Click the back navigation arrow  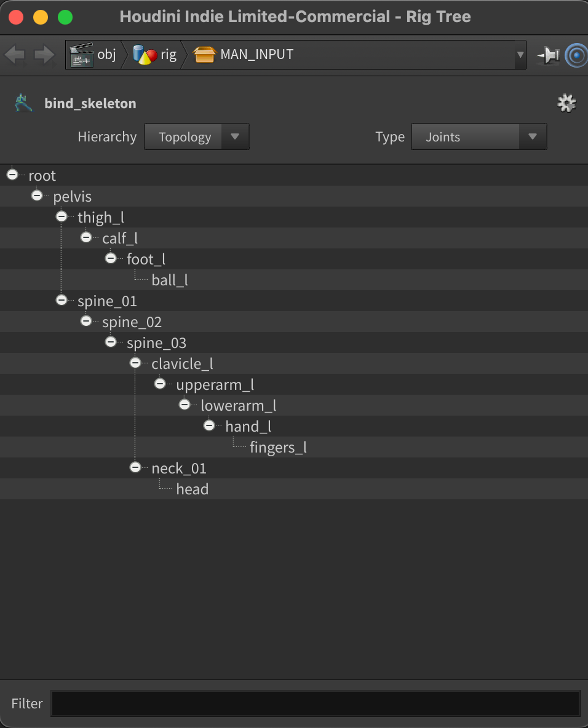point(14,55)
